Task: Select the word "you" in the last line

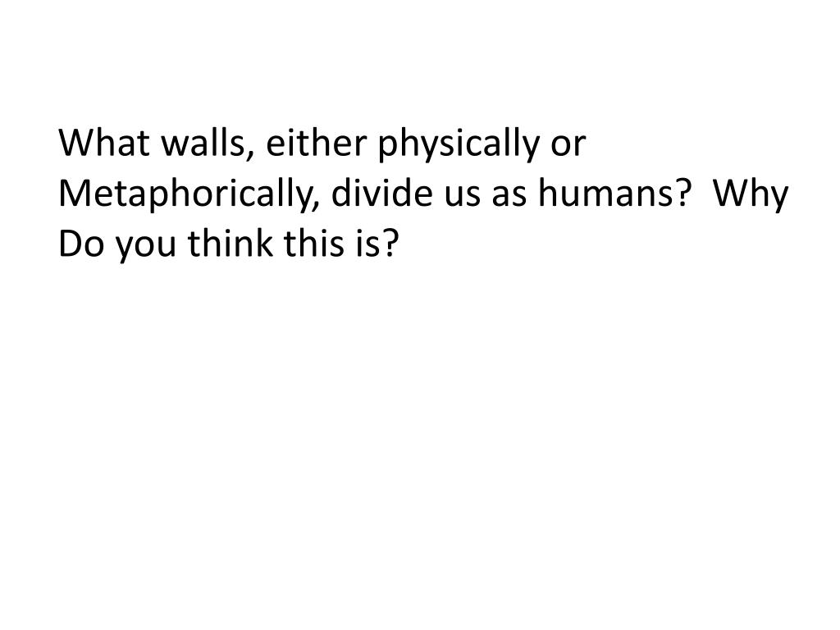Action: point(146,248)
